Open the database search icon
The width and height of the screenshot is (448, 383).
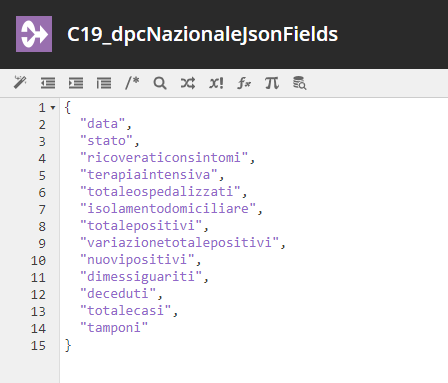click(299, 83)
